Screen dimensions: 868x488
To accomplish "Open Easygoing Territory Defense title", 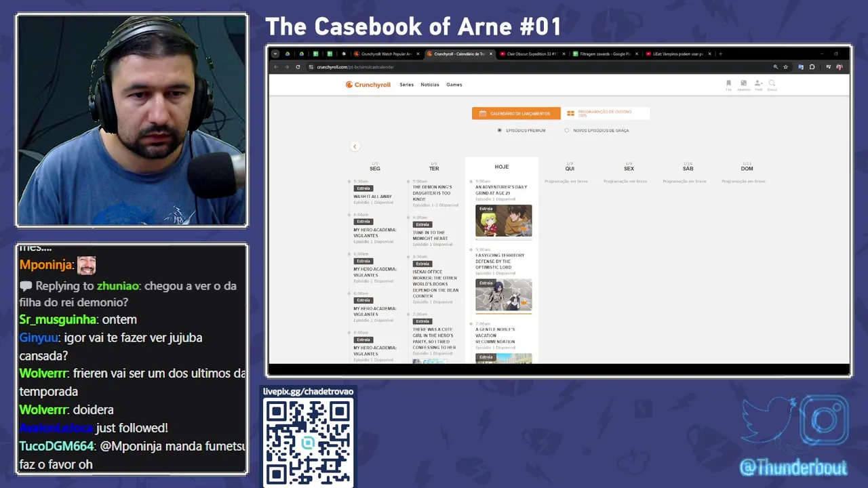I will [500, 261].
